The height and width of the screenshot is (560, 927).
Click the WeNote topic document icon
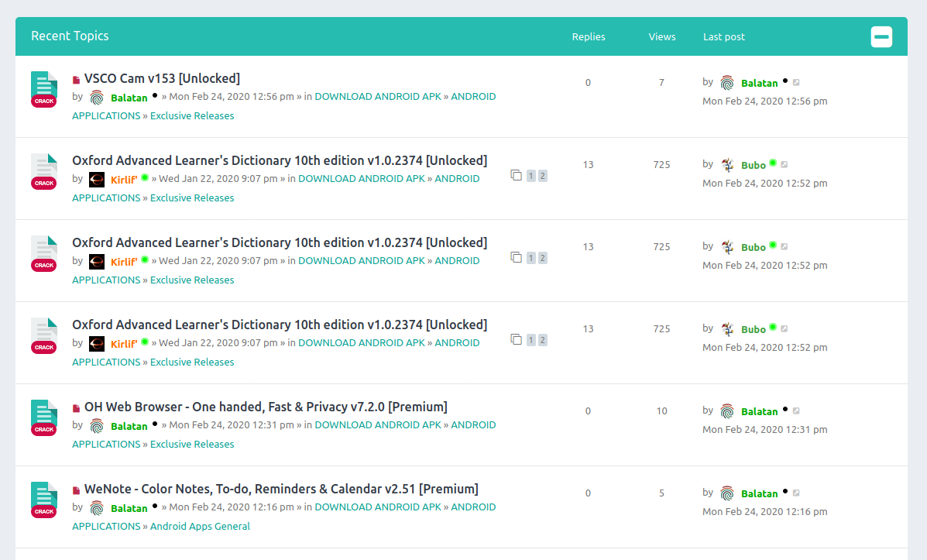click(x=44, y=500)
